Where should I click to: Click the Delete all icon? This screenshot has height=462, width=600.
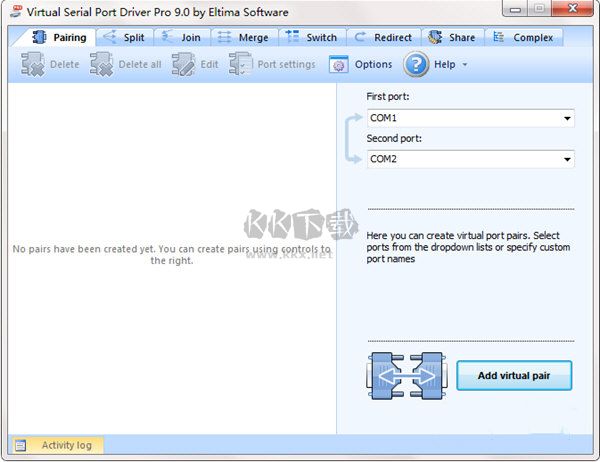click(101, 64)
